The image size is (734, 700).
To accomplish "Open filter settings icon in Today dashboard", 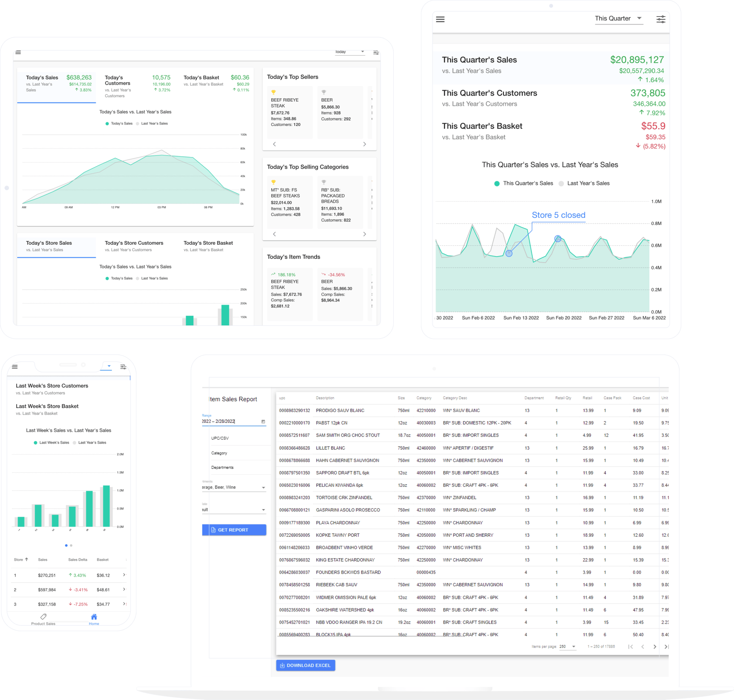I will click(x=375, y=52).
